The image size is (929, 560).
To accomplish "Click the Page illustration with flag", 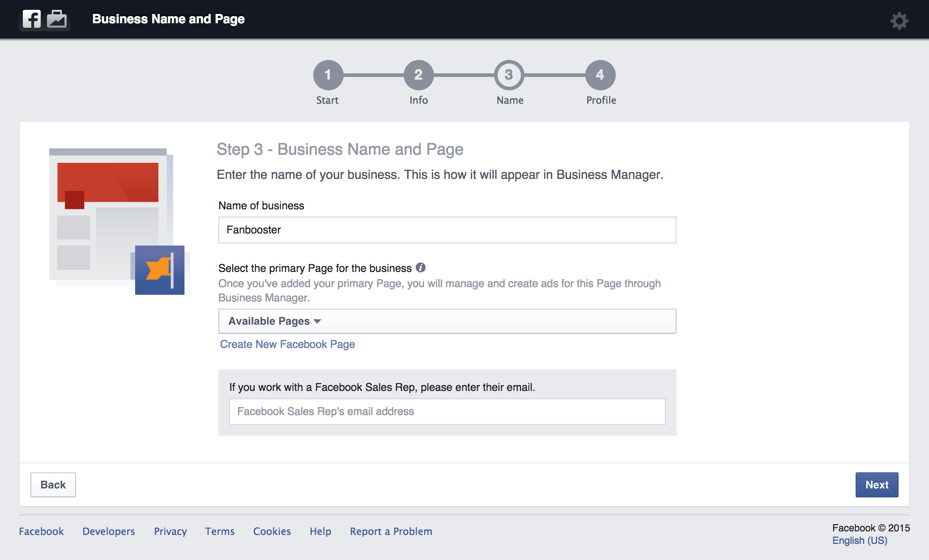I will [x=119, y=221].
